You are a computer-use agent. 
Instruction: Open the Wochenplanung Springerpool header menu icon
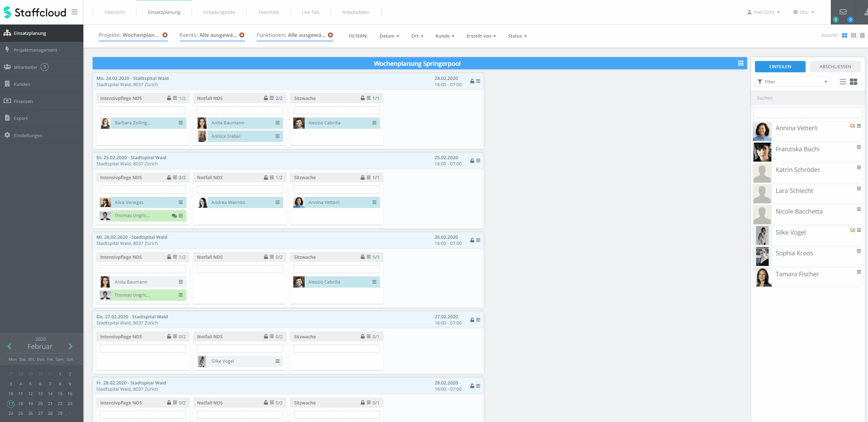pos(741,63)
